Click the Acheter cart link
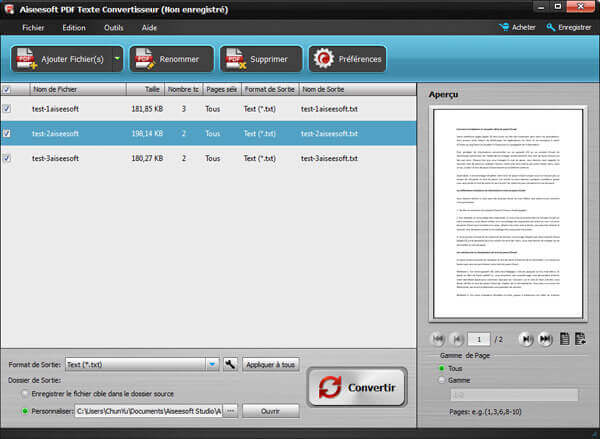 click(x=517, y=27)
